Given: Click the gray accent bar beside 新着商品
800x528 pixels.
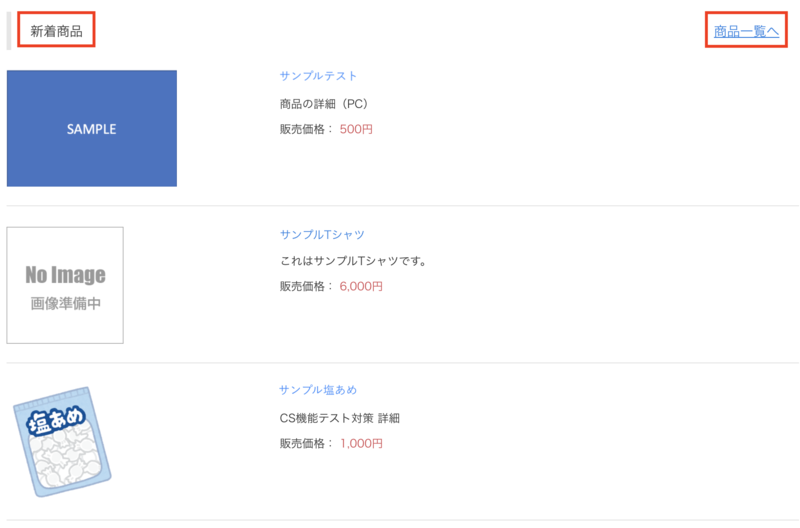Looking at the screenshot, I should 9,31.
